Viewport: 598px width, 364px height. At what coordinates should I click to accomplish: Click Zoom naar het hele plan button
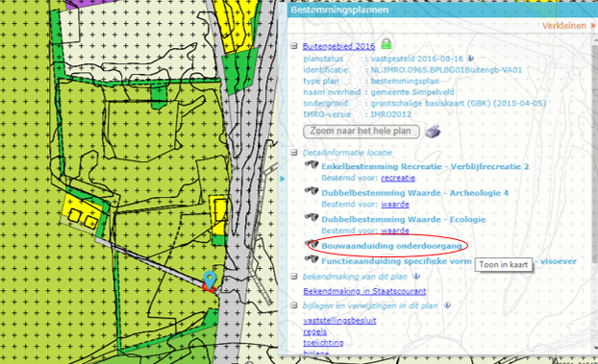click(x=361, y=132)
